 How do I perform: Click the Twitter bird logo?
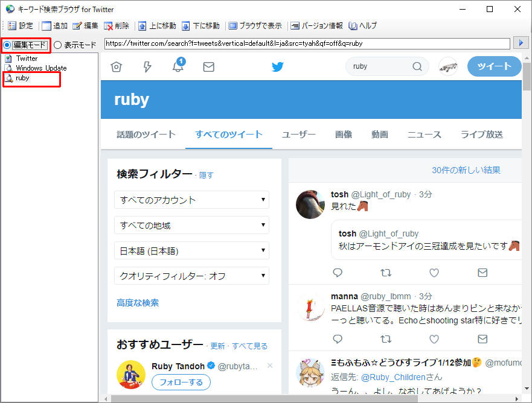[x=278, y=66]
